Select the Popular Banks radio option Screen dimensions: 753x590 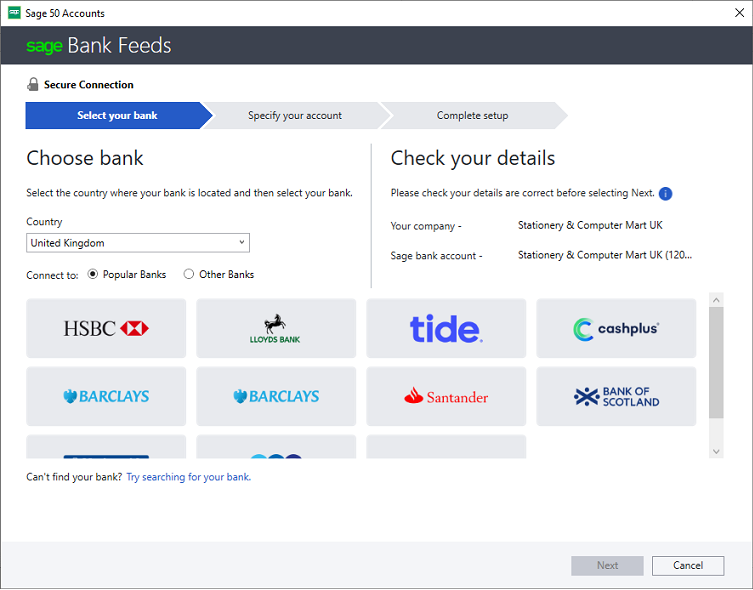coord(93,275)
